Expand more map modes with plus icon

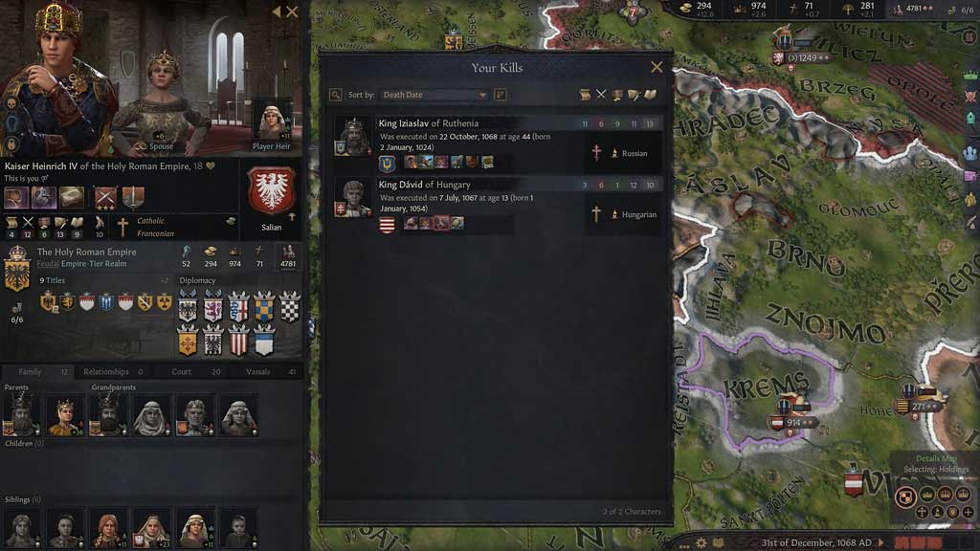pyautogui.click(x=969, y=513)
